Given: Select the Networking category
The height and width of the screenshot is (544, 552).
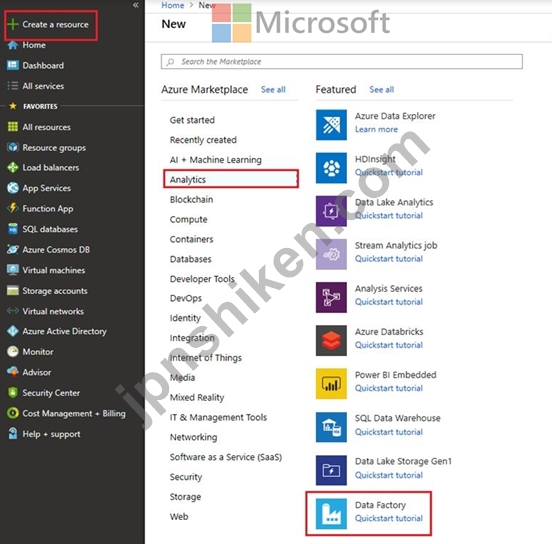Looking at the screenshot, I should tap(193, 437).
